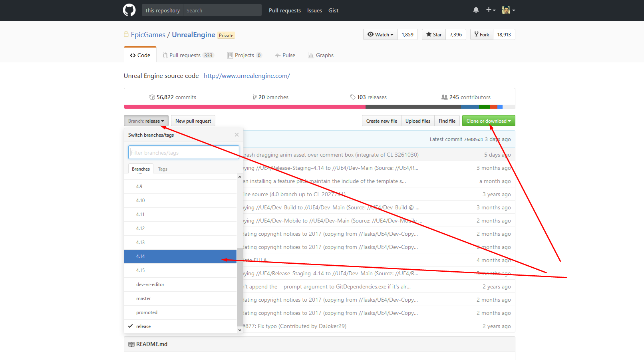Select branch 4.10
This screenshot has width=644, height=360.
181,201
